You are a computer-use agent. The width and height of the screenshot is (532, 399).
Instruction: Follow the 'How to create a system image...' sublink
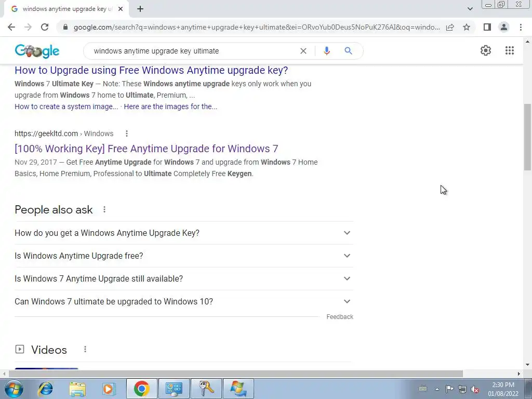[x=66, y=107]
